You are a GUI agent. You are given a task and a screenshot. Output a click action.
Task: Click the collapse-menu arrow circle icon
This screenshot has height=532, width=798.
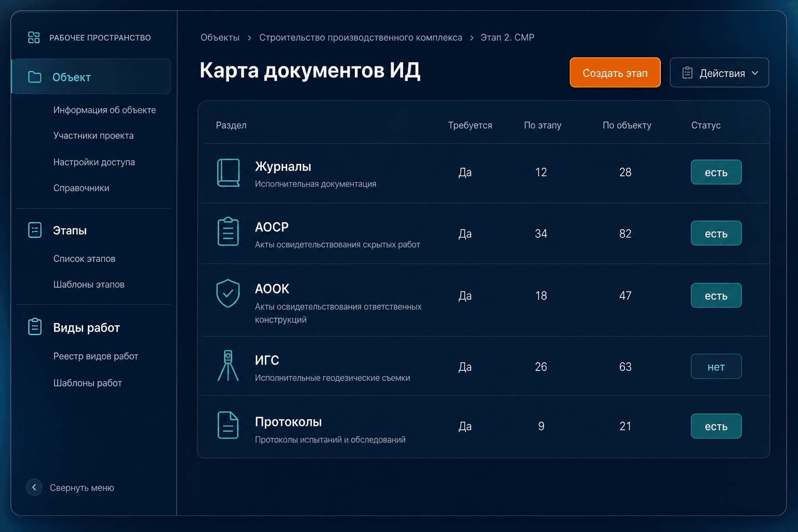34,487
